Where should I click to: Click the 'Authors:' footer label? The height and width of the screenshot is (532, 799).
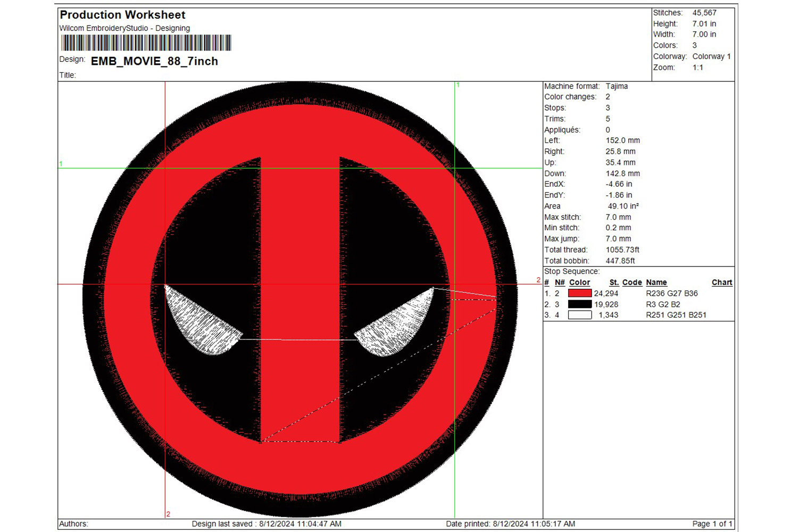(73, 524)
